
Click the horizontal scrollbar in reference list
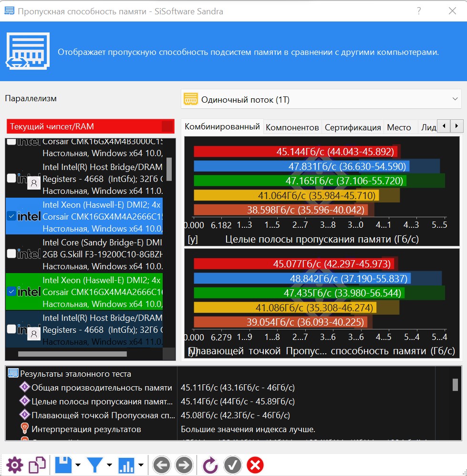coord(72,354)
